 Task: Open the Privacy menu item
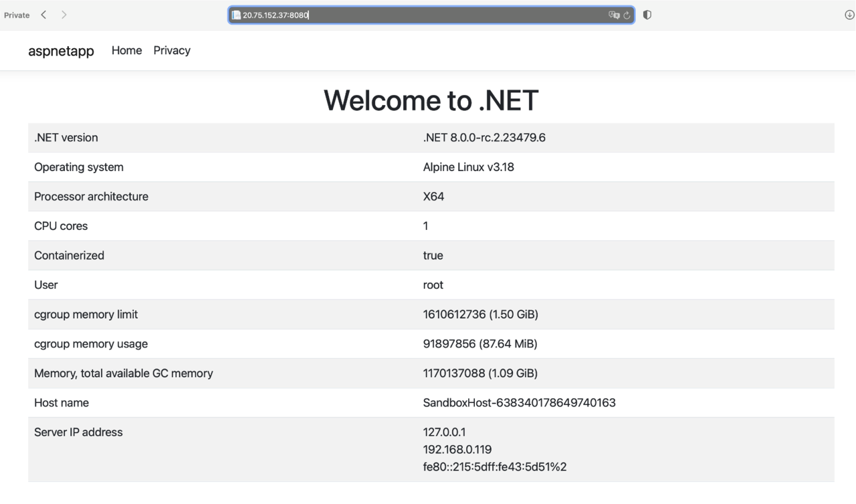pyautogui.click(x=171, y=50)
